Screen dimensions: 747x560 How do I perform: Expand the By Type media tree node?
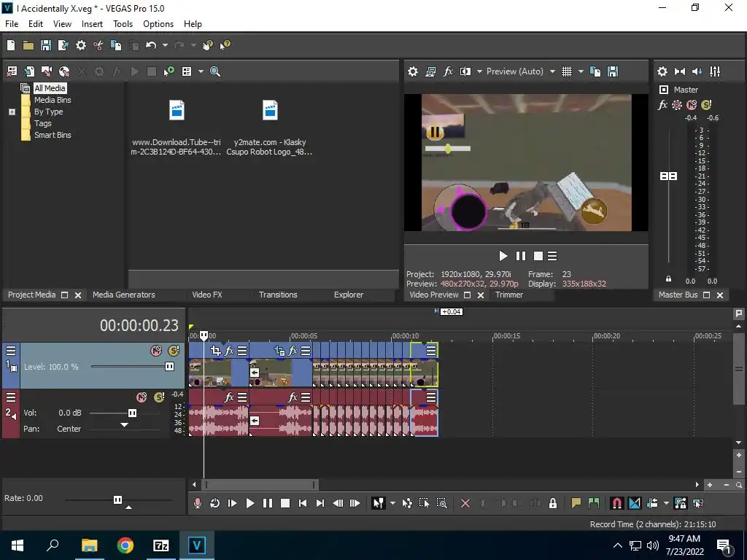[x=12, y=112]
